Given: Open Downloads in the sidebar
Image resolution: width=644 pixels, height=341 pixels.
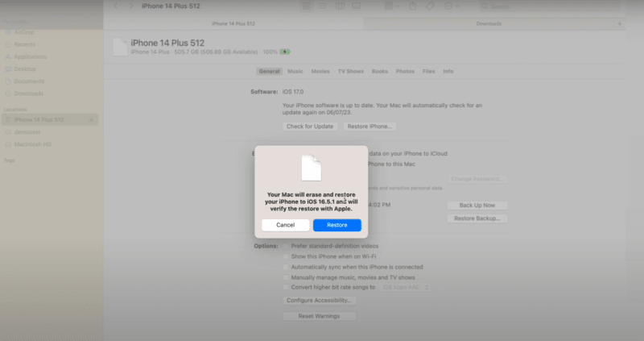Looking at the screenshot, I should (28, 94).
